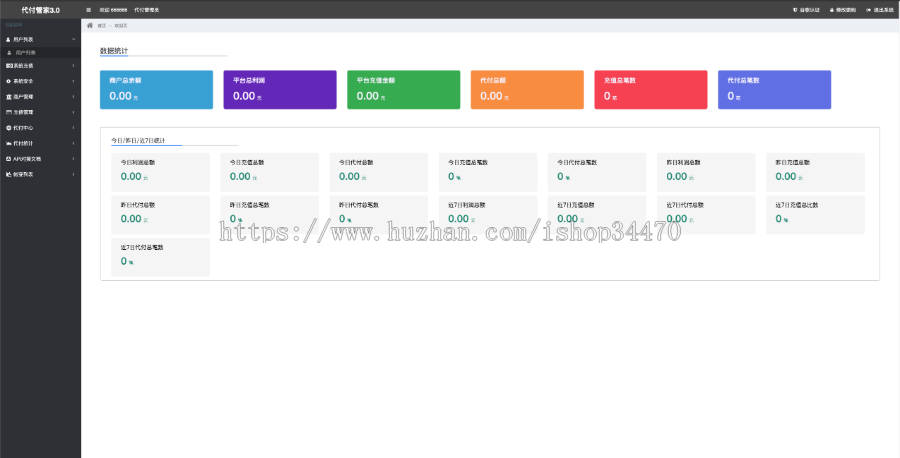The image size is (900, 458).
Task: Click the chart icon beside 代付统计
Action: (8, 143)
